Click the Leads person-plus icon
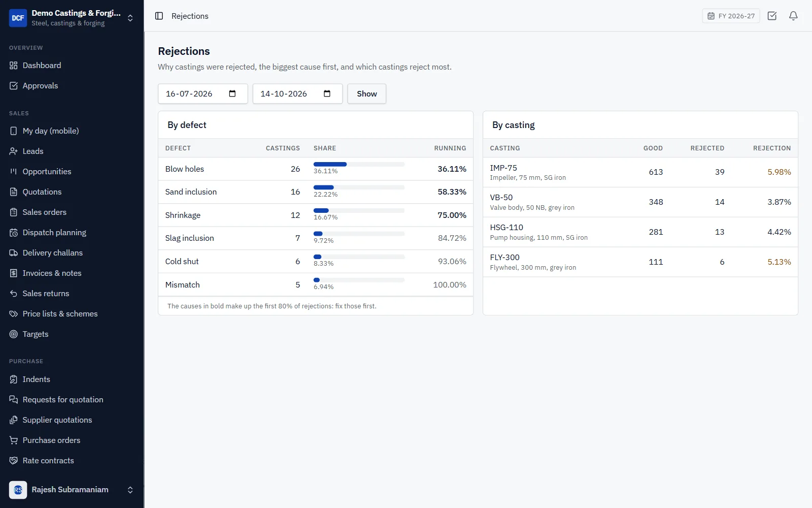This screenshot has width=812, height=508. (14, 151)
